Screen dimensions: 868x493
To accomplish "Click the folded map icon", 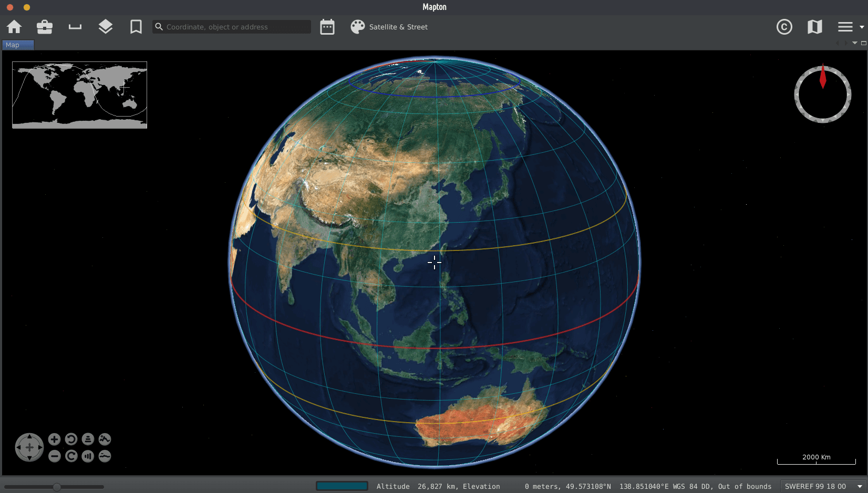I will coord(814,27).
